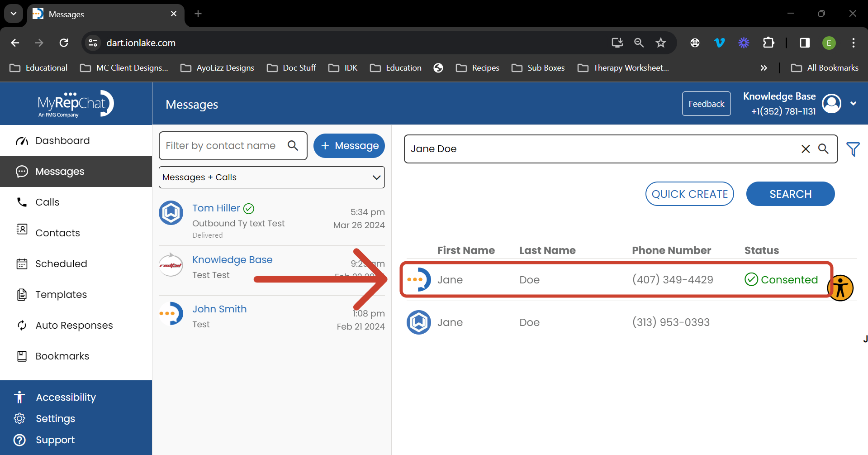Bookmark this page with star icon

(x=661, y=43)
